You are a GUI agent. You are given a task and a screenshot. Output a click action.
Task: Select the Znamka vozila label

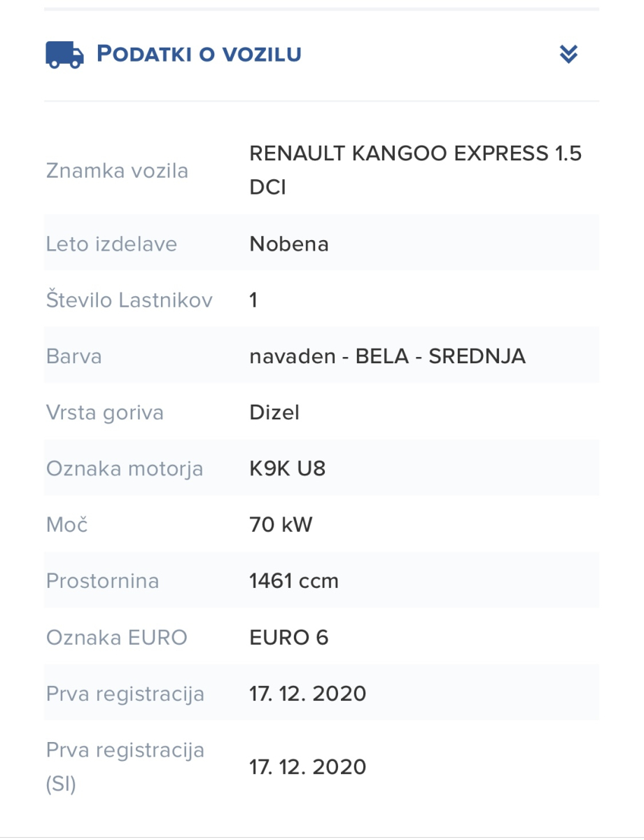tap(117, 171)
